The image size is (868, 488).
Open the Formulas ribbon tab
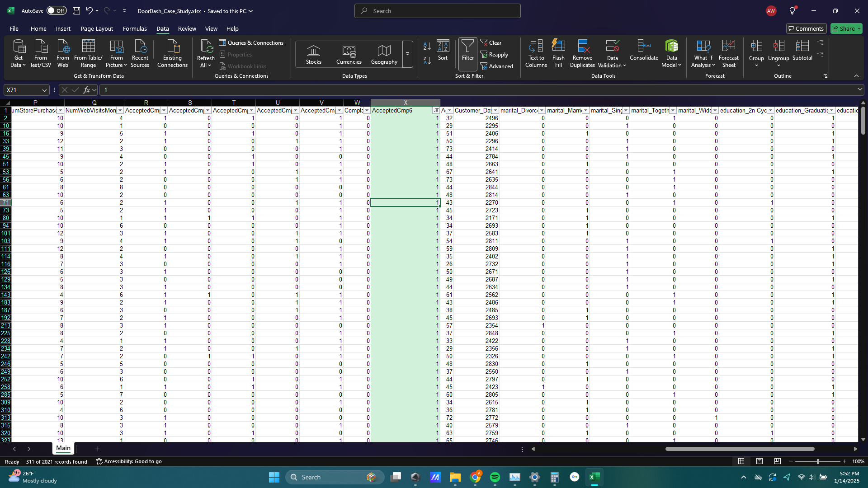pyautogui.click(x=135, y=28)
